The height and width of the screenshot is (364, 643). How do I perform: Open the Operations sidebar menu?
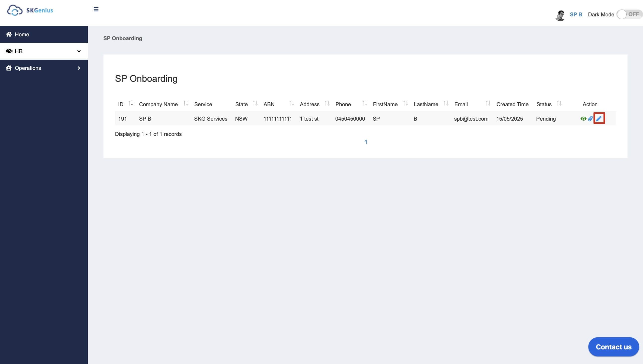[44, 68]
